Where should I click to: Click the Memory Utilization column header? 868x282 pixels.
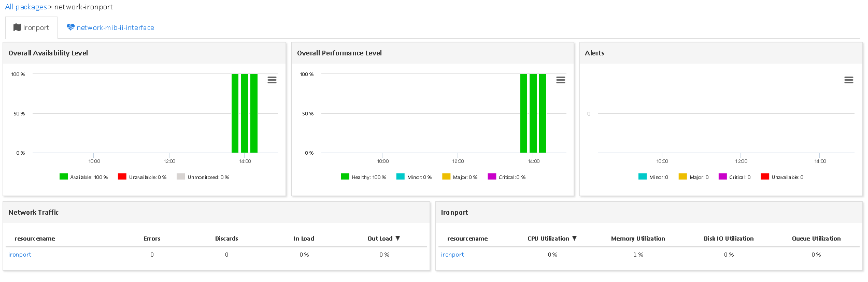(x=637, y=239)
